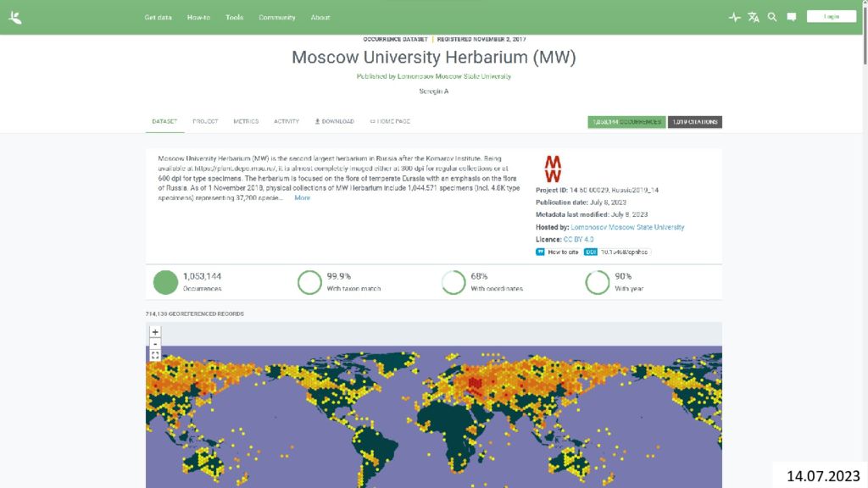Switch to the Activity tab

[287, 122]
